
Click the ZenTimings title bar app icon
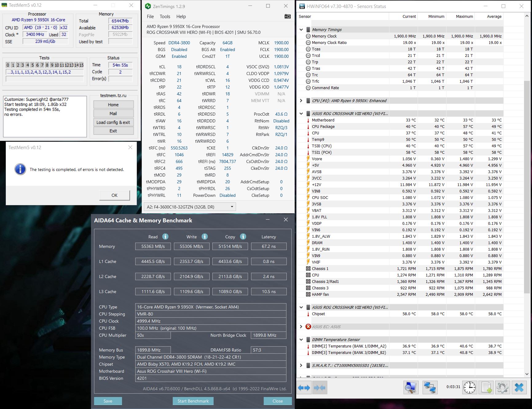[148, 6]
